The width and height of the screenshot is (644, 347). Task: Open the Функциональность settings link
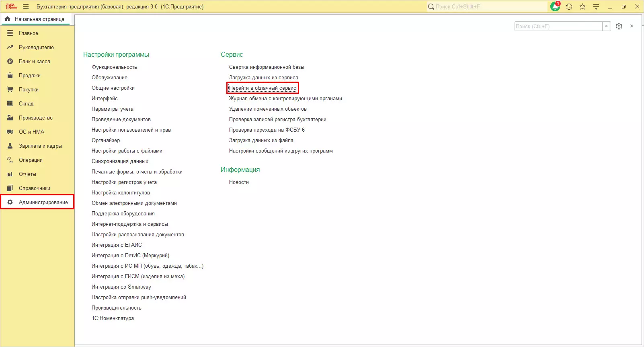tap(114, 67)
